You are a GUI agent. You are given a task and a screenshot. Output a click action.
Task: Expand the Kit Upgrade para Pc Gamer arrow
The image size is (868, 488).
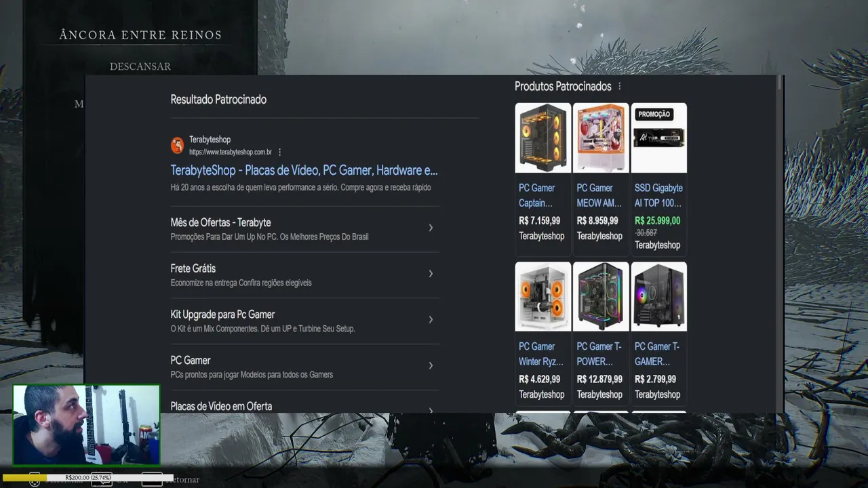click(431, 320)
